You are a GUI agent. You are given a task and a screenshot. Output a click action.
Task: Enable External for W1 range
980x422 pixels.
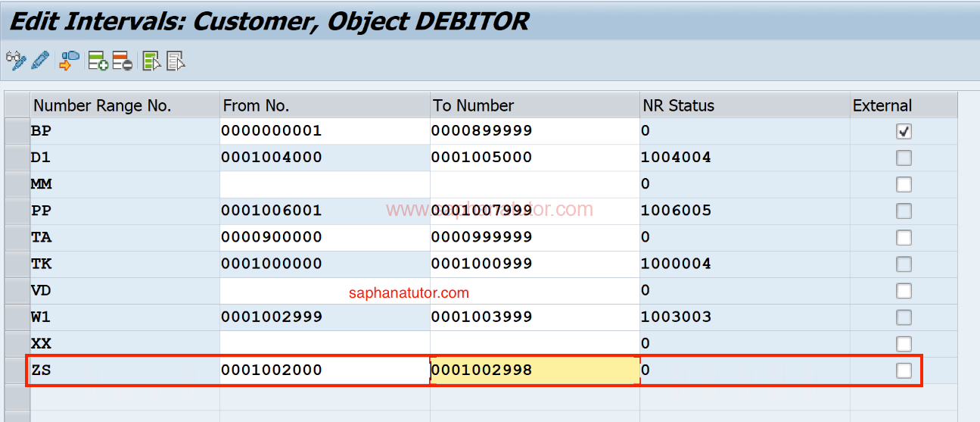pos(904,317)
